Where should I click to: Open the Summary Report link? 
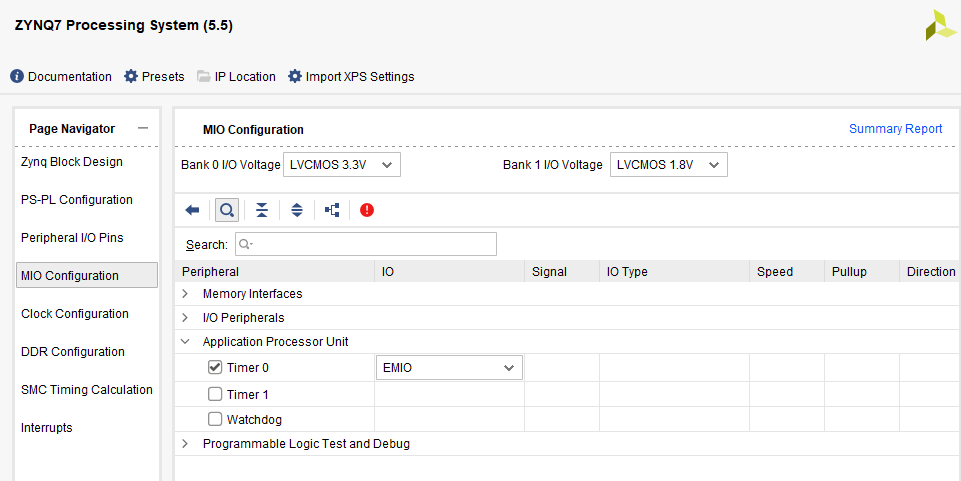895,129
